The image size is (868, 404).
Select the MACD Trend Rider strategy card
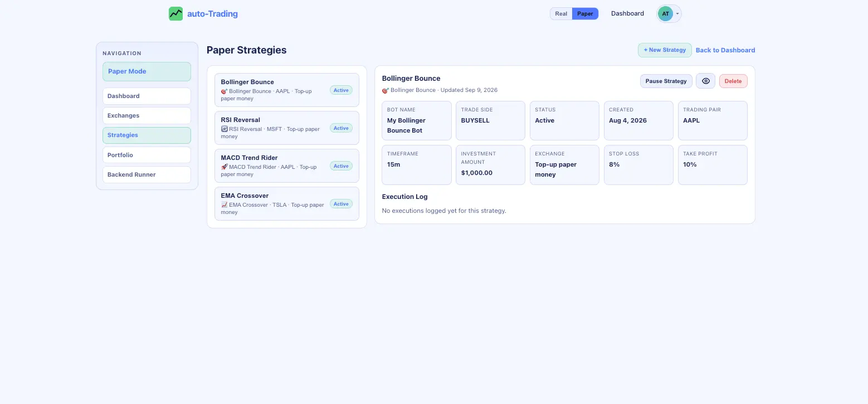coord(287,166)
